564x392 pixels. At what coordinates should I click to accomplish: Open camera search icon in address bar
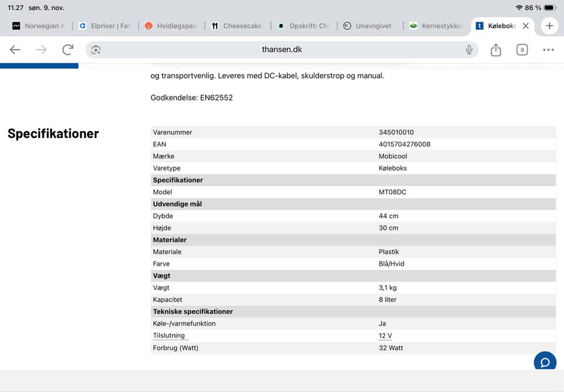96,50
